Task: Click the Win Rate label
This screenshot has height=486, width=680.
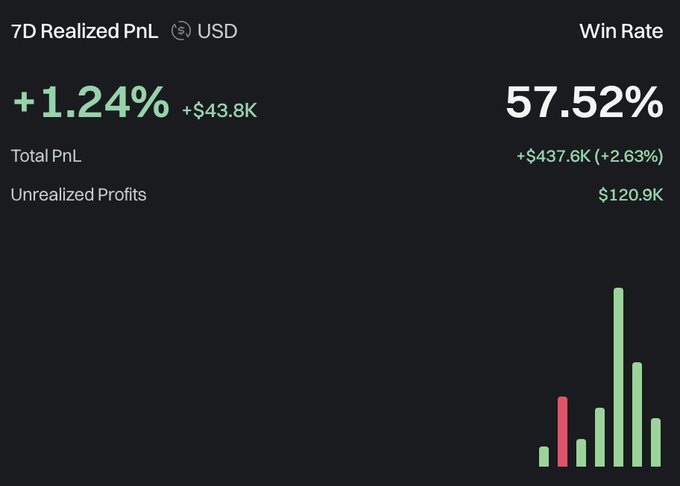Action: (621, 31)
